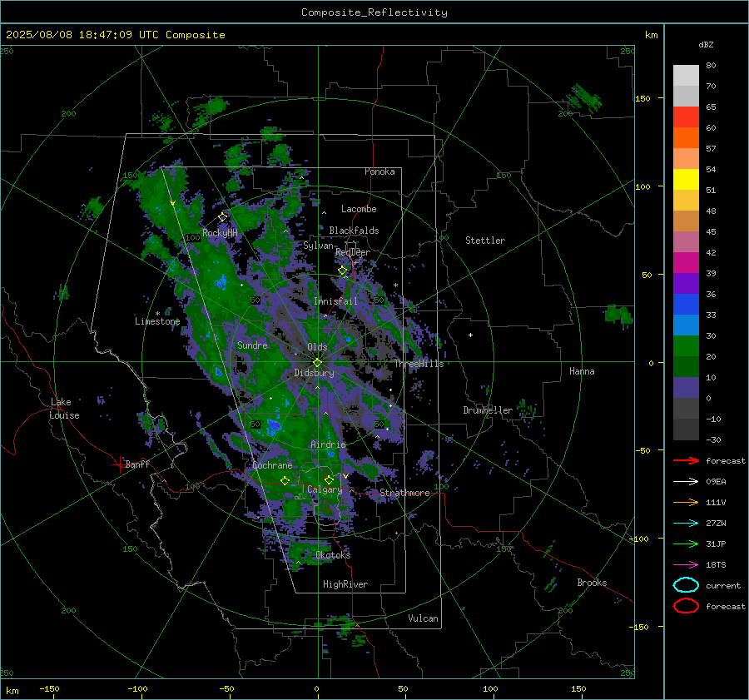The height and width of the screenshot is (700, 749).
Task: Click the Lacombe city label
Action: [x=359, y=209]
